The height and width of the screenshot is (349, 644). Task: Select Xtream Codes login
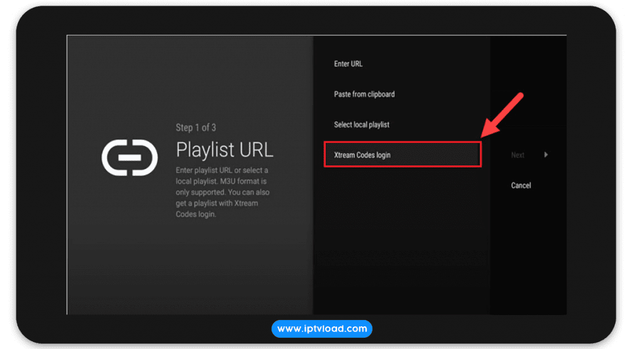(x=402, y=155)
